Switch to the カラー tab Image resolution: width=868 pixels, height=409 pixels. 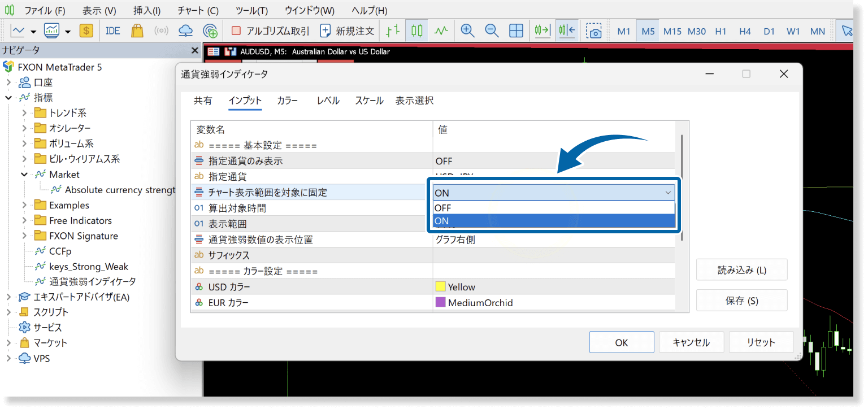pyautogui.click(x=288, y=101)
